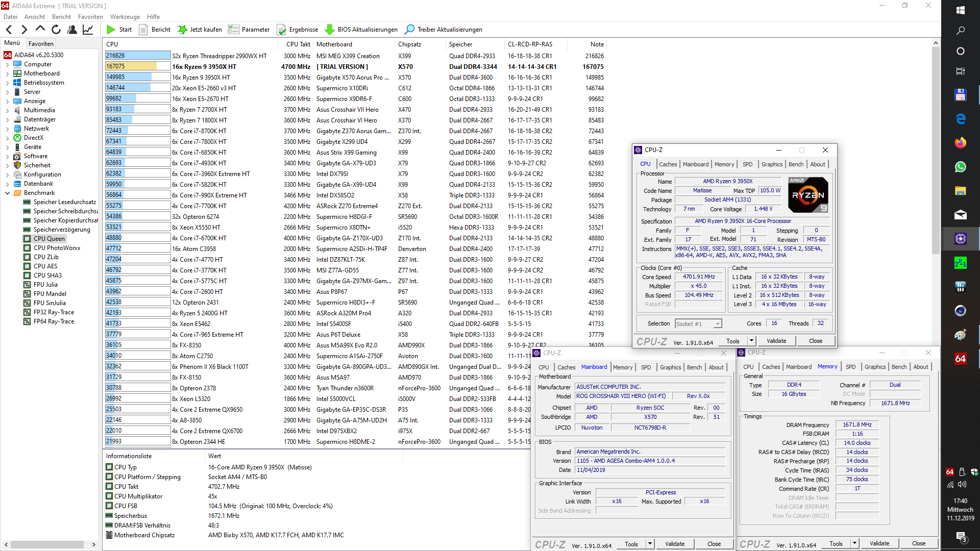Open Firefox from the Windows taskbar
This screenshot has height=551, width=980.
pyautogui.click(x=960, y=143)
